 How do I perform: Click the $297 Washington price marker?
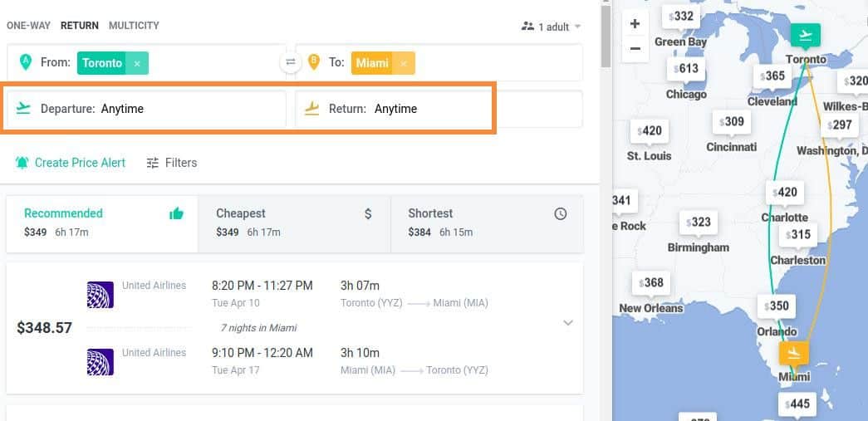click(839, 125)
